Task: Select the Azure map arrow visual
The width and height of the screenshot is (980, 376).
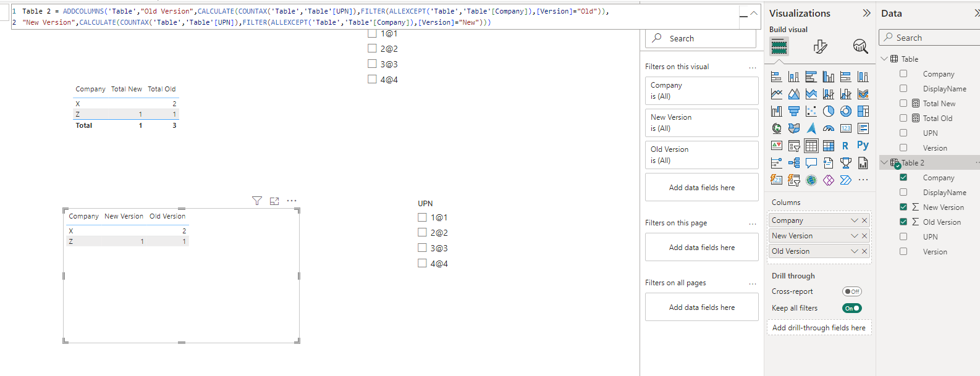Action: coord(811,128)
